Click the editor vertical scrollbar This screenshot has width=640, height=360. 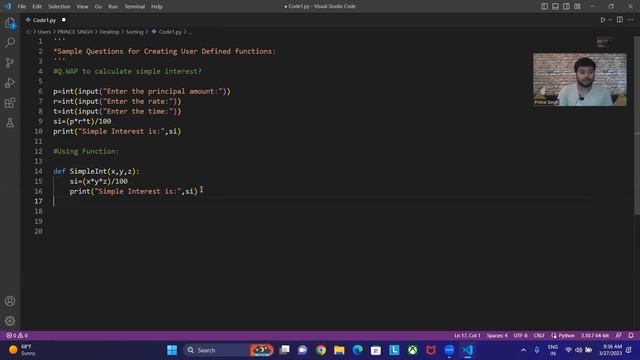637,125
